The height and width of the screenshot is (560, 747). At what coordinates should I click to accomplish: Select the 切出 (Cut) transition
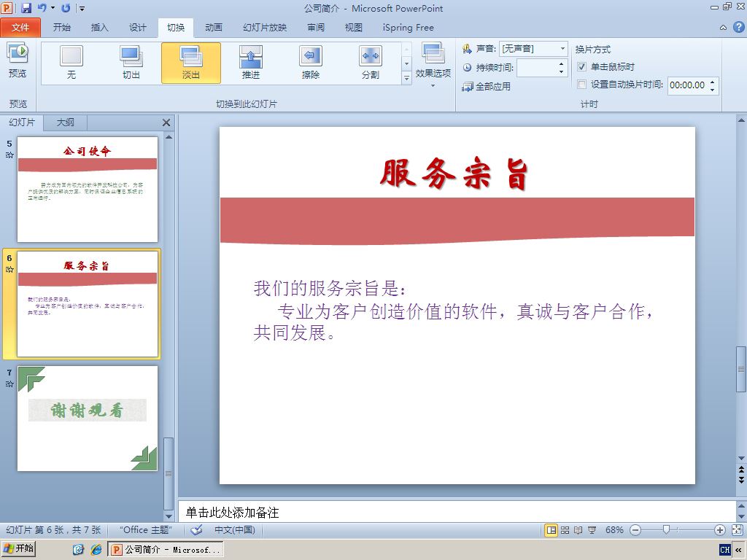click(x=131, y=63)
